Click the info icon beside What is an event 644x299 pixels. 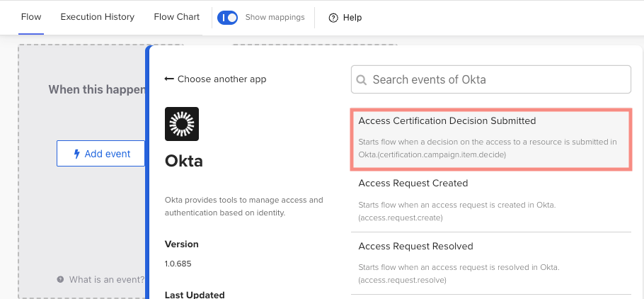[x=61, y=280]
